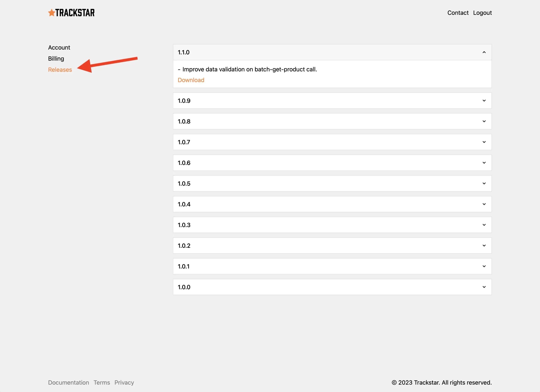Expand the 1.0.1 release chevron
This screenshot has width=540, height=392.
click(484, 266)
